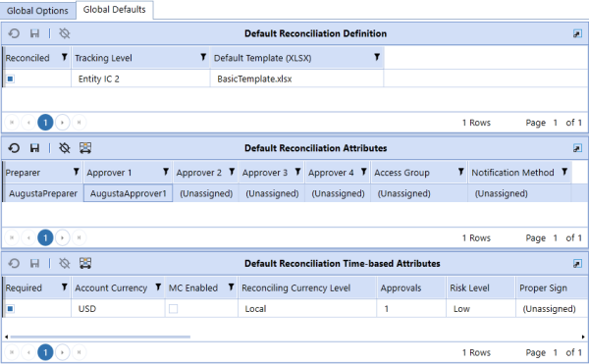Viewport: 589px width, 364px height.
Task: Click page 1 button in Reconciliation Attributes pager
Action: [x=45, y=237]
